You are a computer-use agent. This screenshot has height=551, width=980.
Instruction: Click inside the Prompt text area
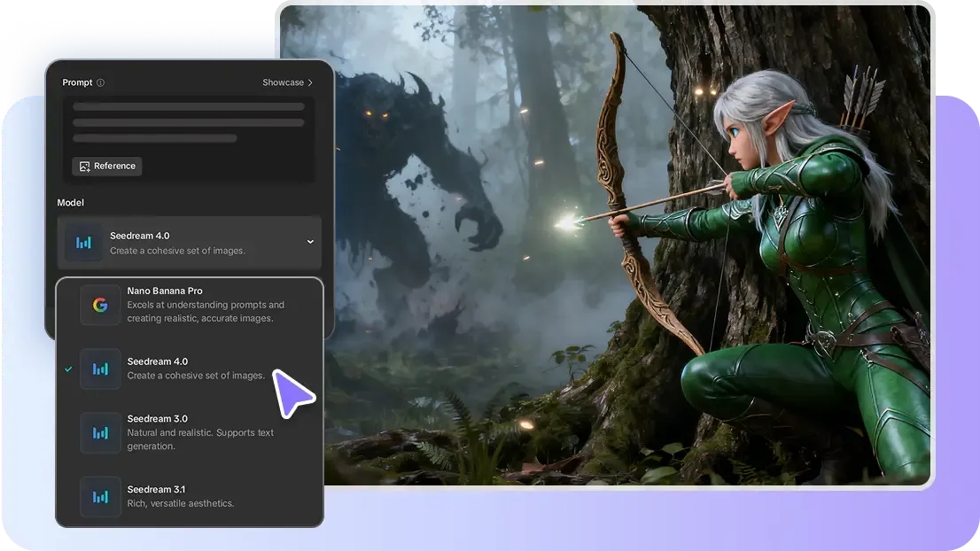(x=189, y=123)
